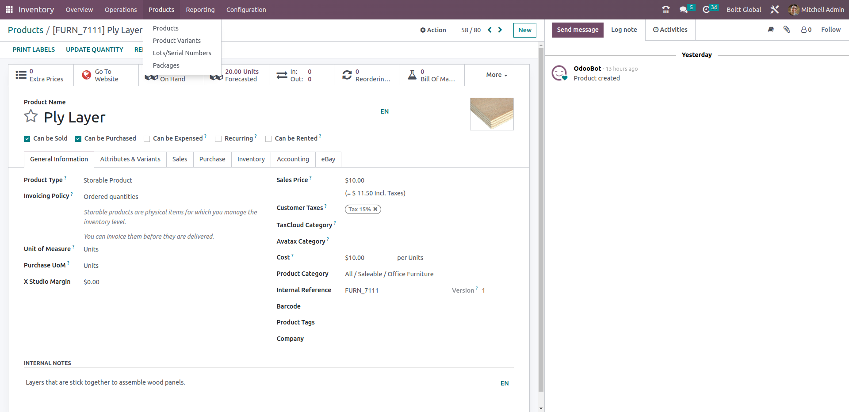Click Send message button
Screen dimensions: 849x412
[578, 30]
